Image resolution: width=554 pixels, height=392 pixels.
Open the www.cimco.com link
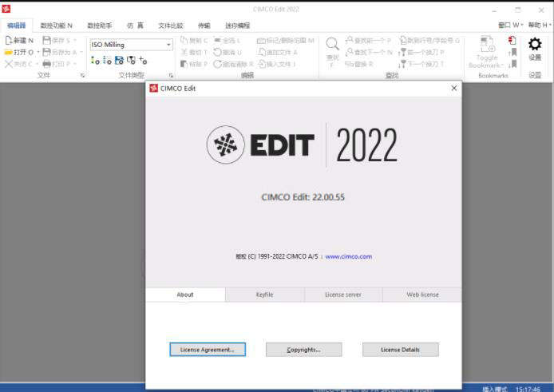348,256
